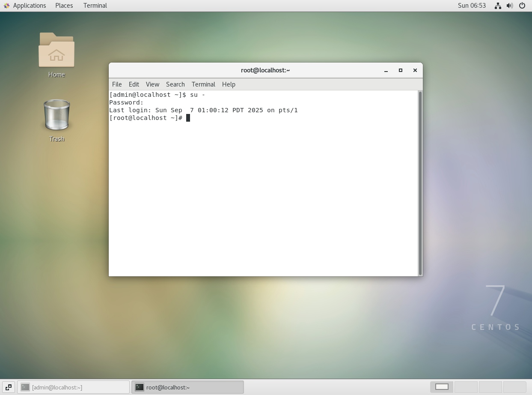Switch to the third workspace
Image resolution: width=532 pixels, height=395 pixels.
coord(490,387)
